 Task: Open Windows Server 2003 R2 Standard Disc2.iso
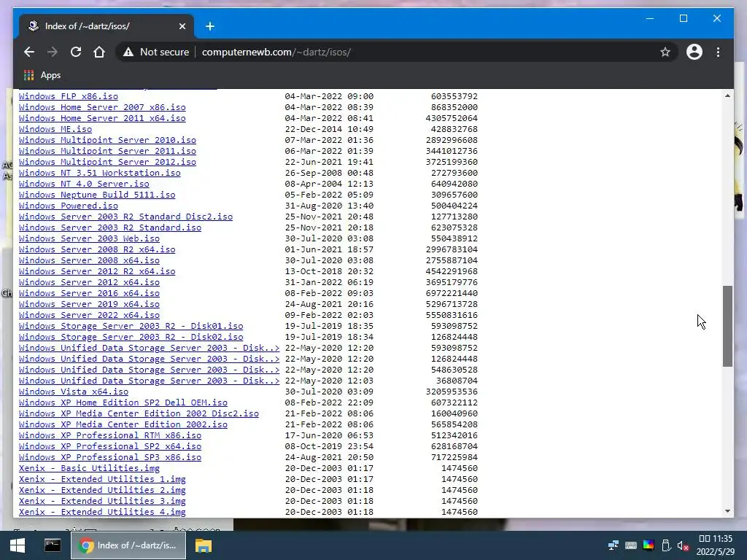pos(125,217)
